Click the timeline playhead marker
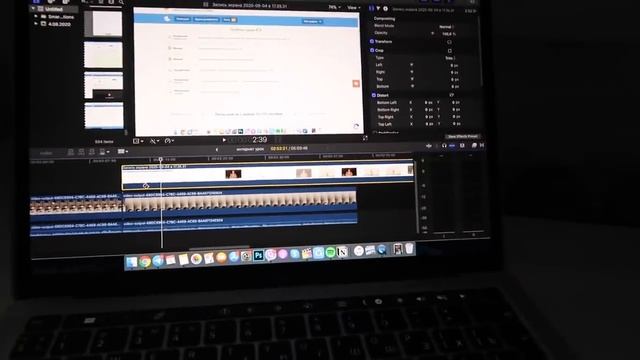This screenshot has width=640, height=360. 161,159
